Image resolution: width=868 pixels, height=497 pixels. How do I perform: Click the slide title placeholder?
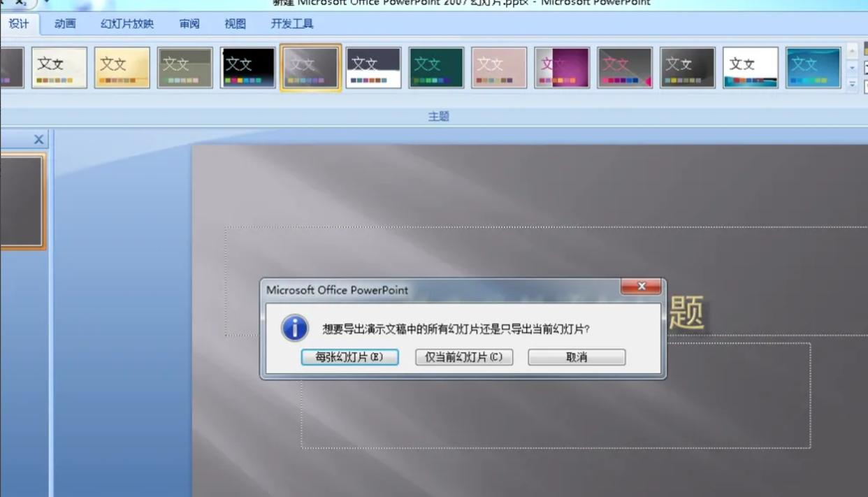(547, 281)
